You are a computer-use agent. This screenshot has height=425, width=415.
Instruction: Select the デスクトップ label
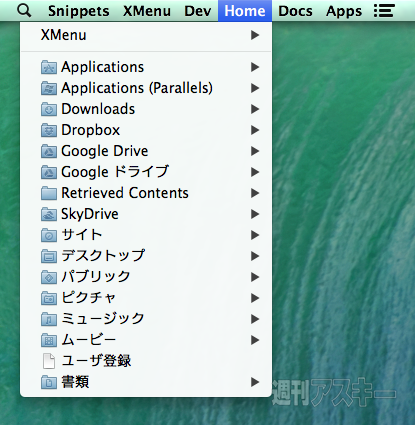(x=103, y=256)
